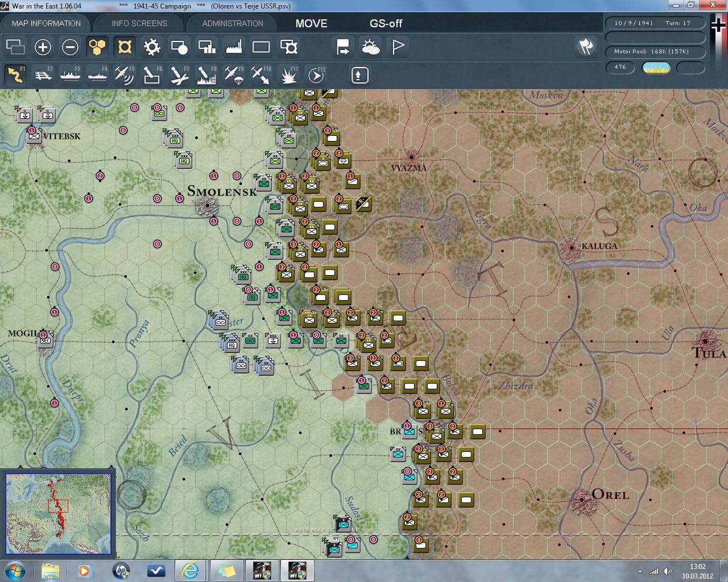
Task: Click the F12 end-turn arrow icon
Action: (x=316, y=75)
